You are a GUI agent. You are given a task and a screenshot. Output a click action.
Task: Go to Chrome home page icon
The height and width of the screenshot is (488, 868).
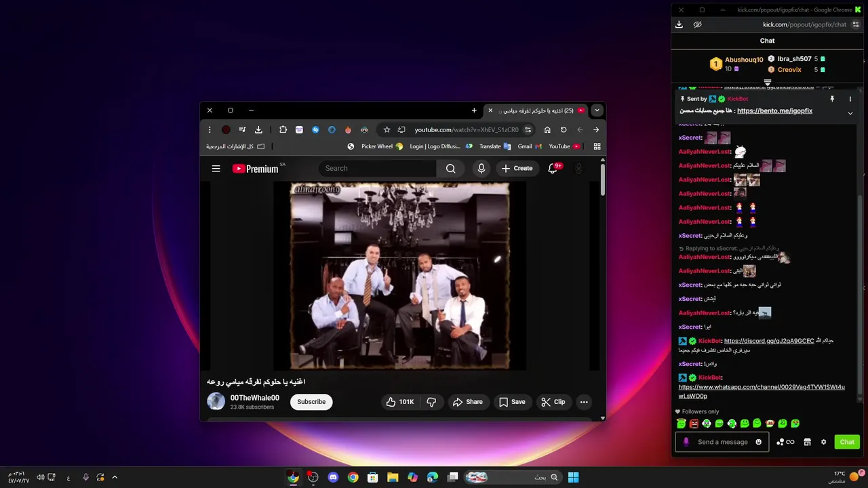[x=547, y=129]
